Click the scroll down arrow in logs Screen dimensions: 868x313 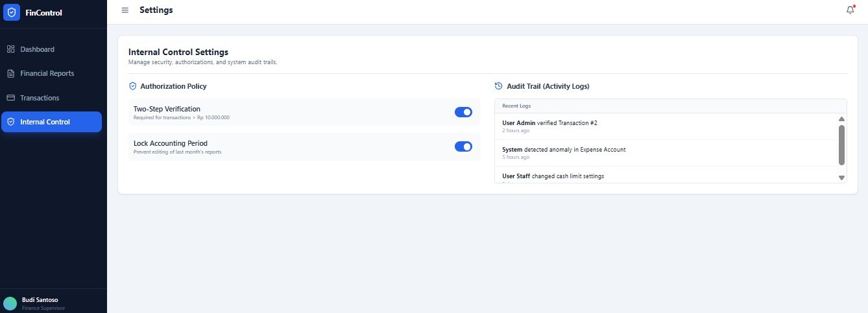(x=841, y=178)
